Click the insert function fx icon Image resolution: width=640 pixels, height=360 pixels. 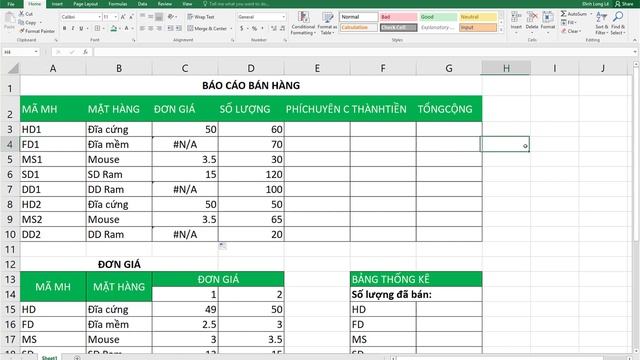[x=85, y=52]
